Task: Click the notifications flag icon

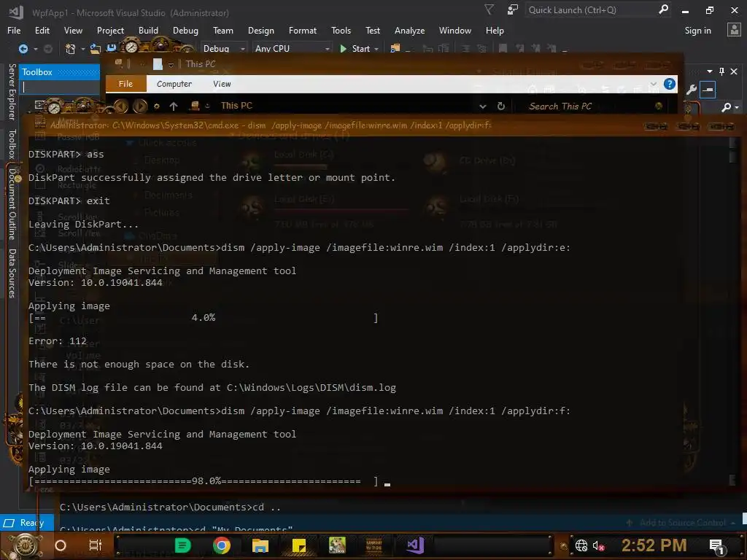Action: [x=489, y=9]
